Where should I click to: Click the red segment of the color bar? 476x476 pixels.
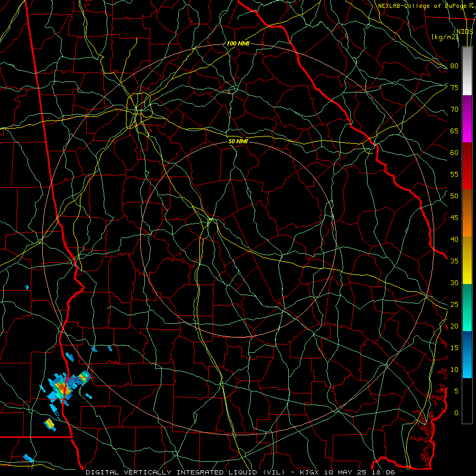point(467,166)
